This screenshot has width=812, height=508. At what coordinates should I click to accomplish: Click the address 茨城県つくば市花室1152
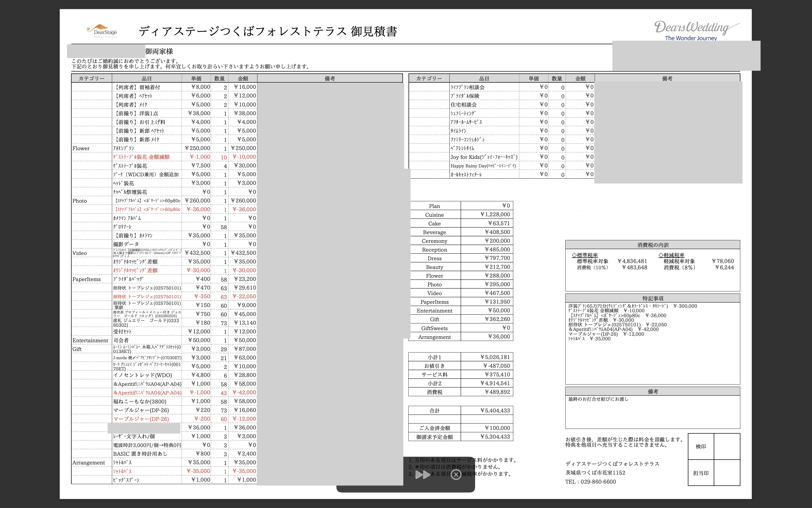coord(595,473)
